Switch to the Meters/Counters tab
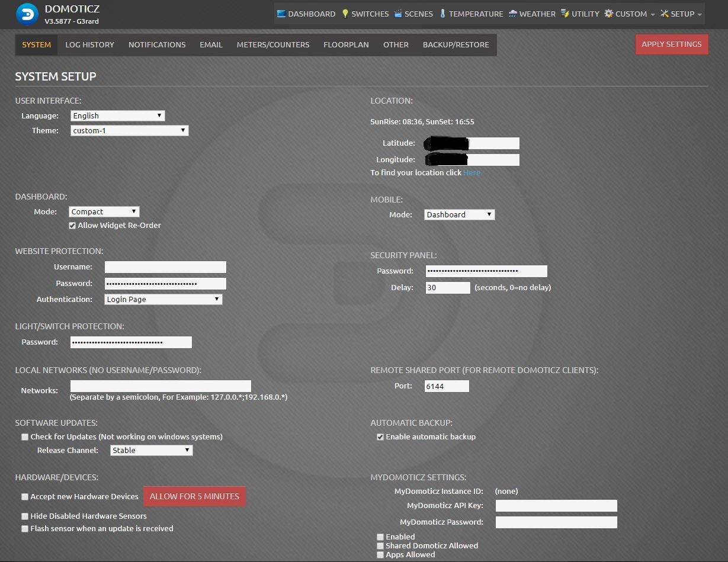Image resolution: width=728 pixels, height=562 pixels. 273,44
